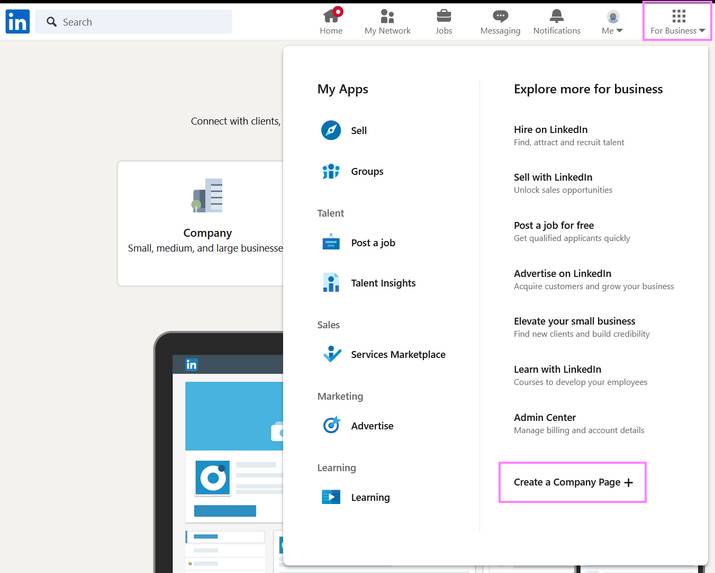Click the Company building illustration icon

207,196
